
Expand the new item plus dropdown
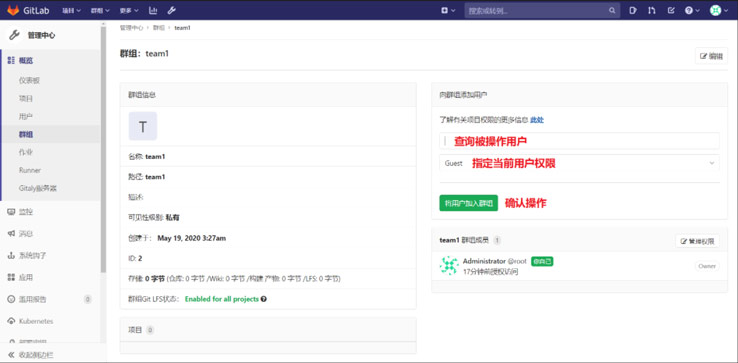click(x=448, y=10)
